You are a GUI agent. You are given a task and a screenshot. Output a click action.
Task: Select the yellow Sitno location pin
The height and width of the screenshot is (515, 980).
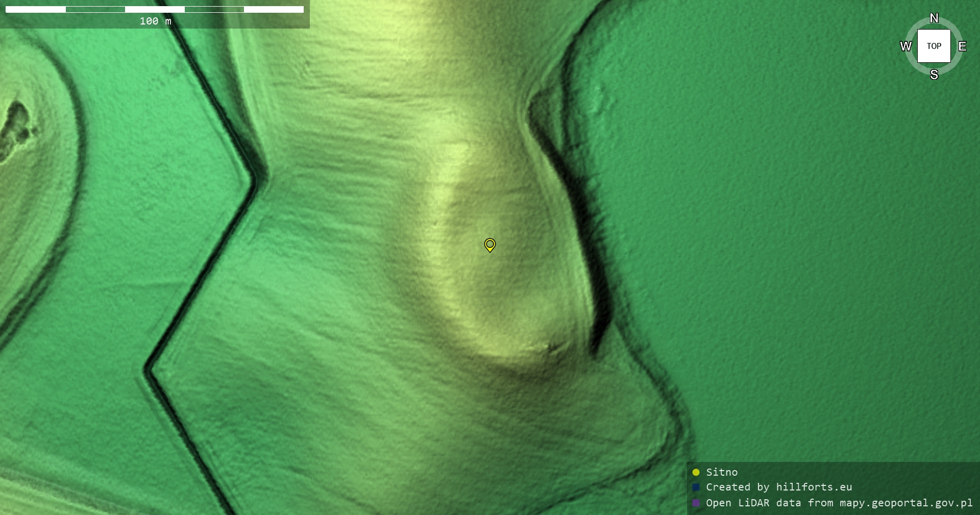click(x=489, y=244)
